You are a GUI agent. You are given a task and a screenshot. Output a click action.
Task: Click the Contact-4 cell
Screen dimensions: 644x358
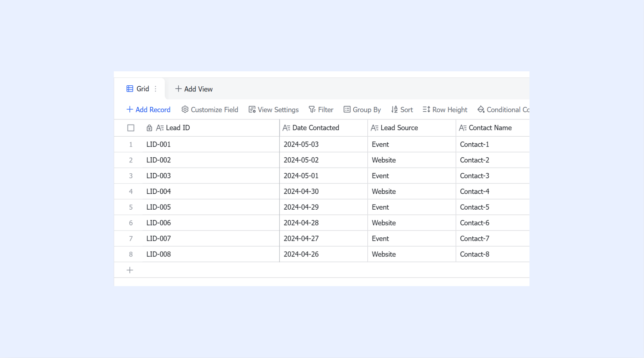[x=493, y=192]
